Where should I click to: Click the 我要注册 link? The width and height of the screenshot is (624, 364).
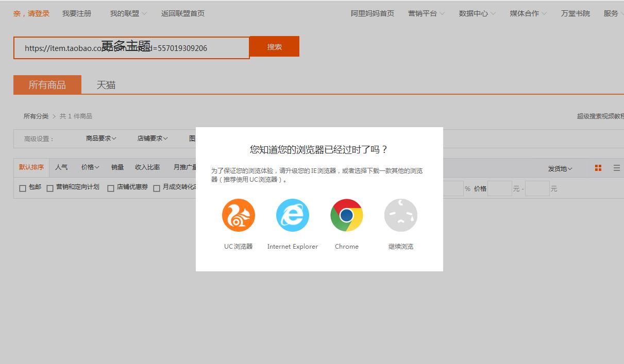pyautogui.click(x=77, y=13)
